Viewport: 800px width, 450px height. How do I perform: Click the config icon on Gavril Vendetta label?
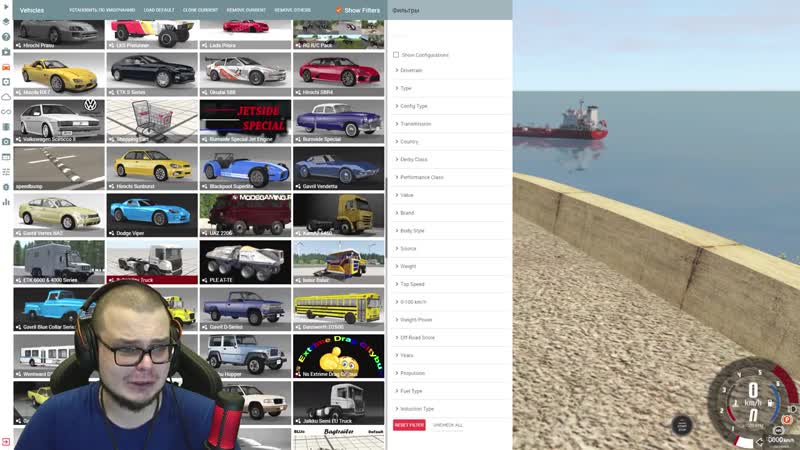point(298,186)
